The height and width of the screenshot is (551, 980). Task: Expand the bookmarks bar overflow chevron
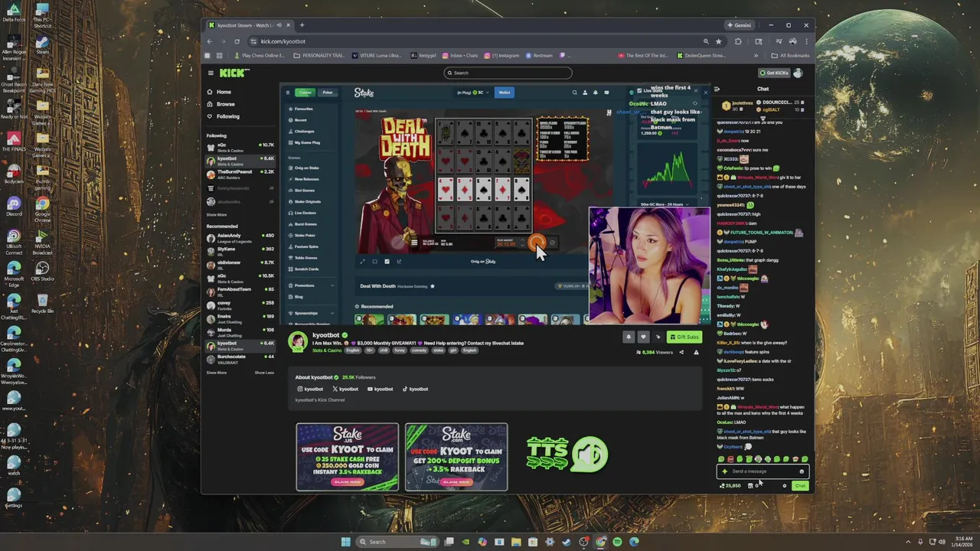[x=756, y=55]
